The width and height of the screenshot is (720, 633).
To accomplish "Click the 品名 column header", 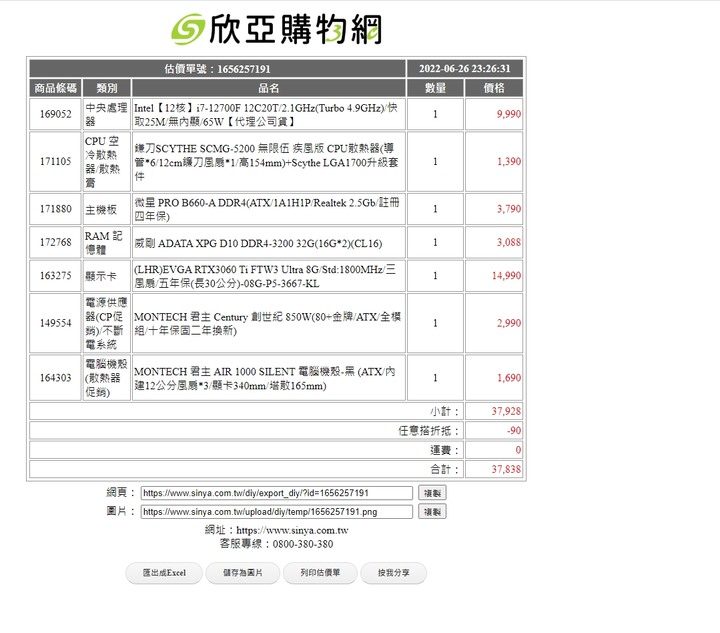I will pos(269,88).
